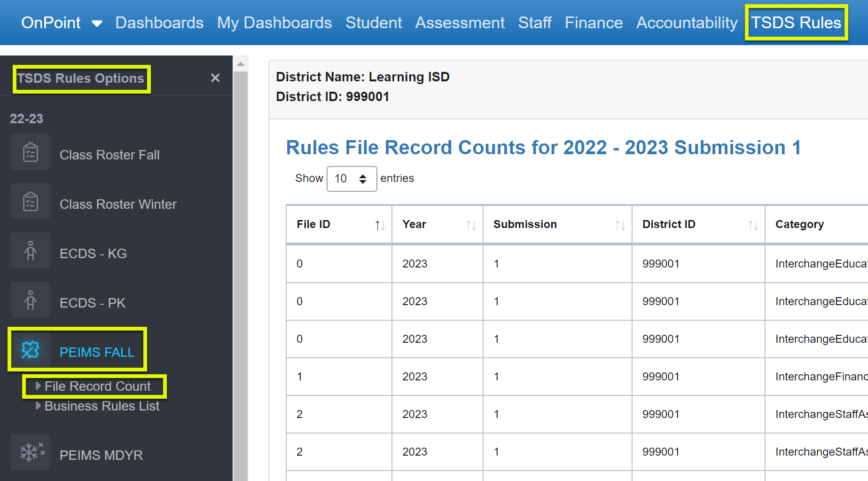Select the Class Roster Fall clipboard icon
This screenshot has height=481, width=868.
[x=30, y=152]
